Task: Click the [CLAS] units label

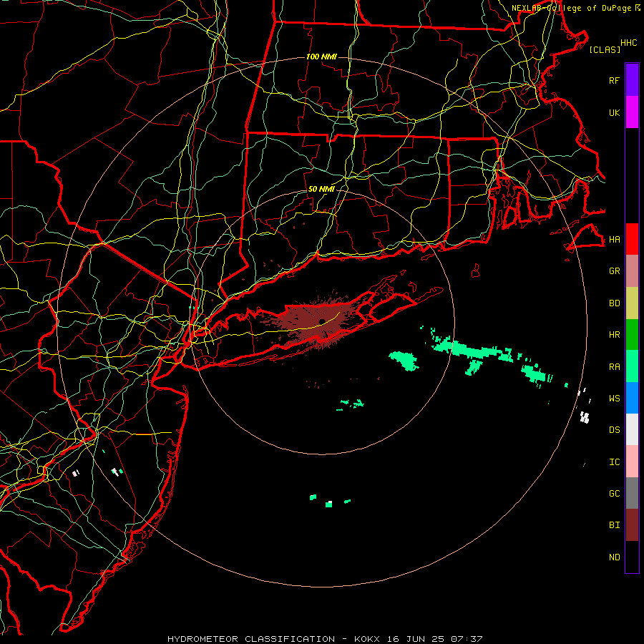Action: pos(605,49)
